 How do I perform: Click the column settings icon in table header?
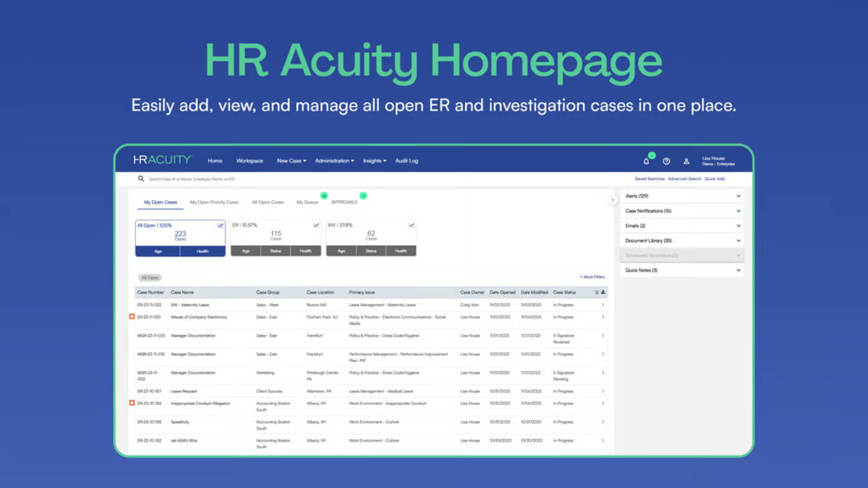click(597, 292)
